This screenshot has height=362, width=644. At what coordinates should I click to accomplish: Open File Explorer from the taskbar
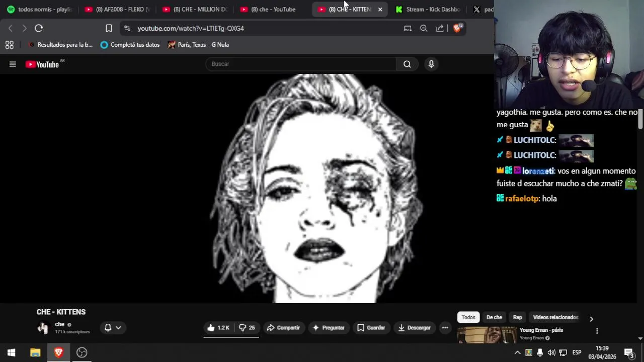(x=35, y=352)
